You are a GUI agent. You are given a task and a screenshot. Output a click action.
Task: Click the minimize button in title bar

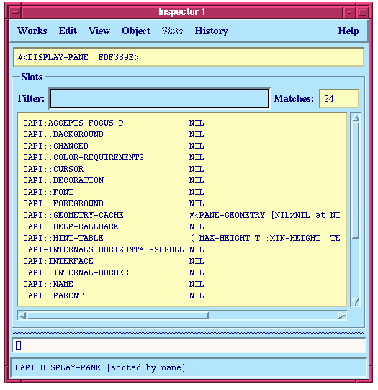[349, 13]
